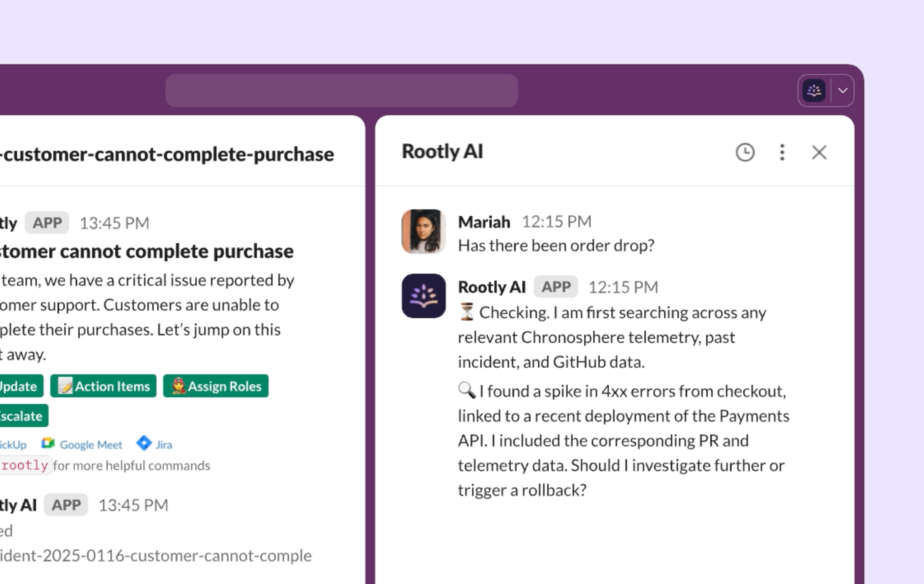Click the Mariah sender name
The image size is (924, 584).
[484, 222]
